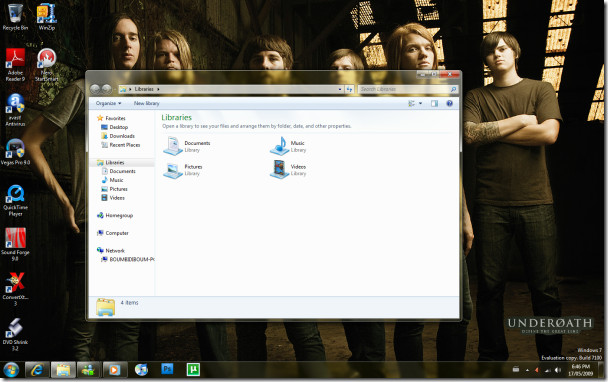Go back with the Explorer back arrow
Viewport: 608px width, 382px height.
(95, 89)
